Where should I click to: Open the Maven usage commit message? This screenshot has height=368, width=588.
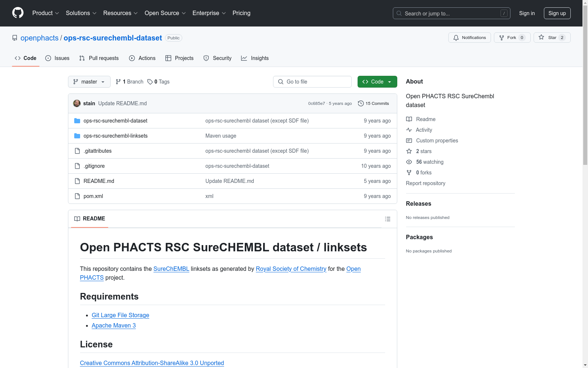pos(221,136)
